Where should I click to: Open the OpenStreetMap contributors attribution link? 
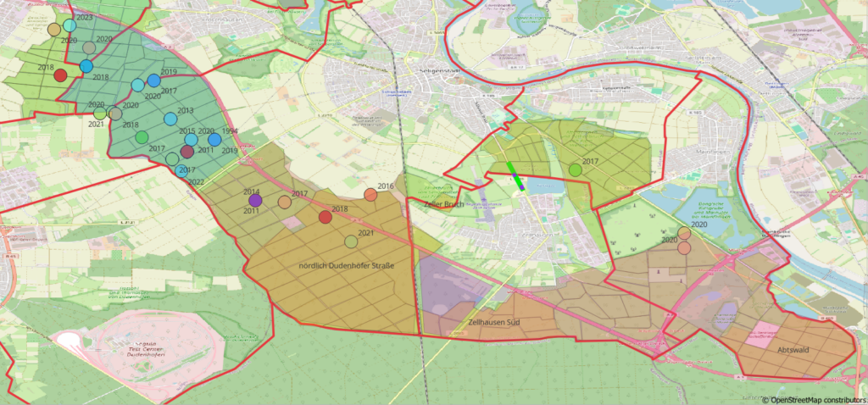pyautogui.click(x=817, y=399)
